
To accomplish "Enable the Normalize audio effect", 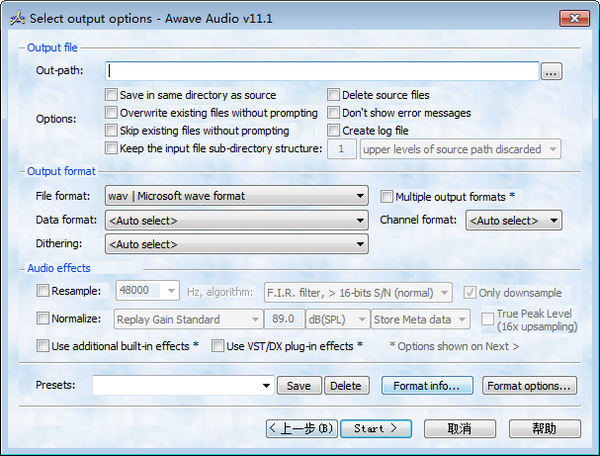I will (43, 319).
